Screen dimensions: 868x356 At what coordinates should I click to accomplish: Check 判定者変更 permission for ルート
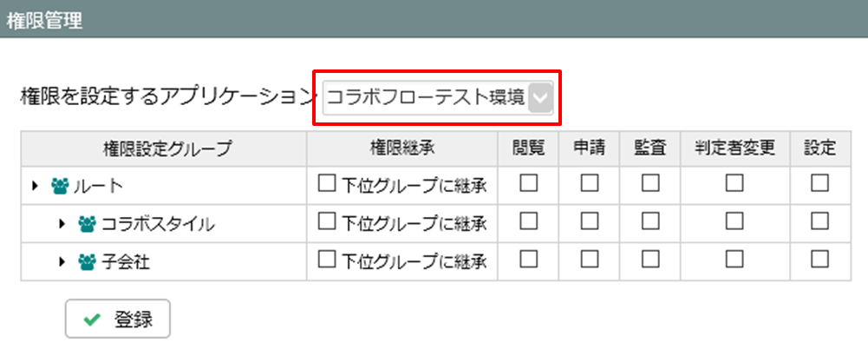(734, 183)
